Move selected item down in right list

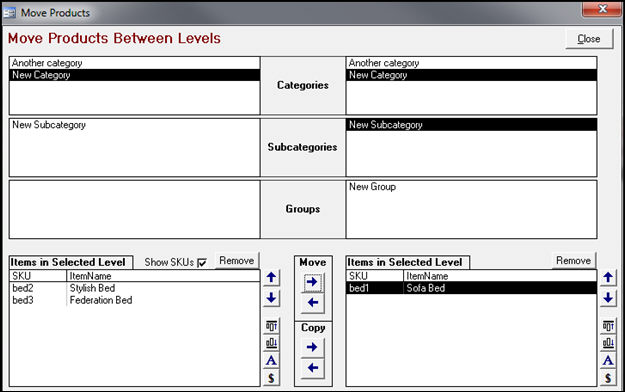[x=608, y=298]
